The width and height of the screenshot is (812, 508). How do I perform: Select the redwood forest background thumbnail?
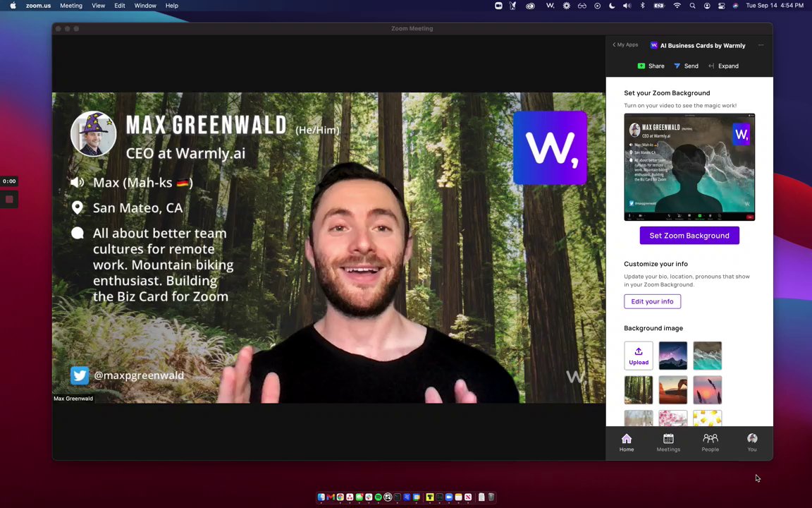(639, 389)
